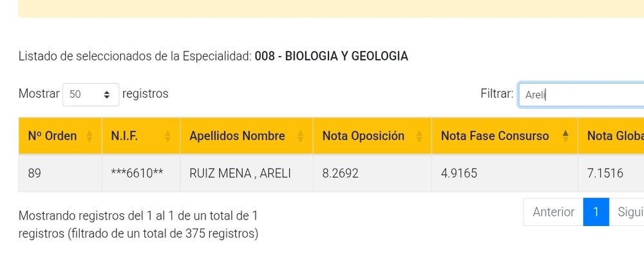
Task: Click the N.I.F. column header text
Action: coord(124,136)
